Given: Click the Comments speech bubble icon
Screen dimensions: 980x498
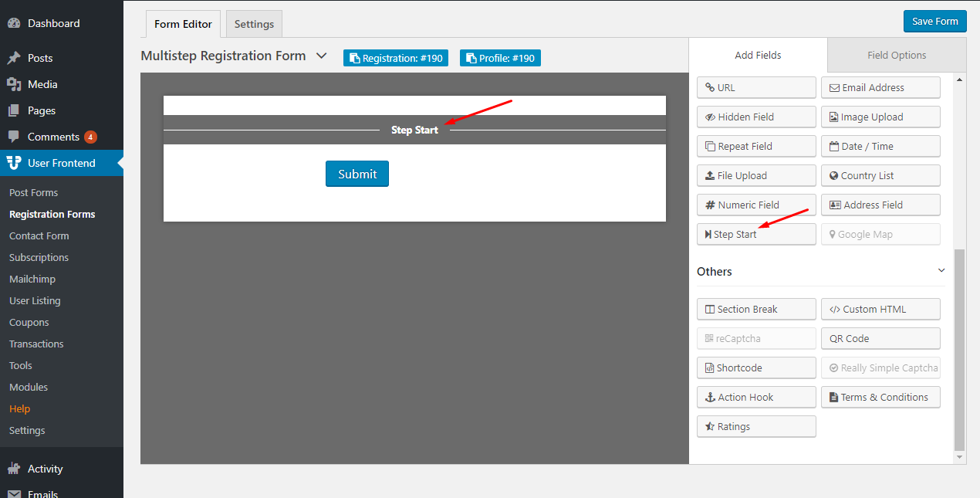Looking at the screenshot, I should [14, 137].
